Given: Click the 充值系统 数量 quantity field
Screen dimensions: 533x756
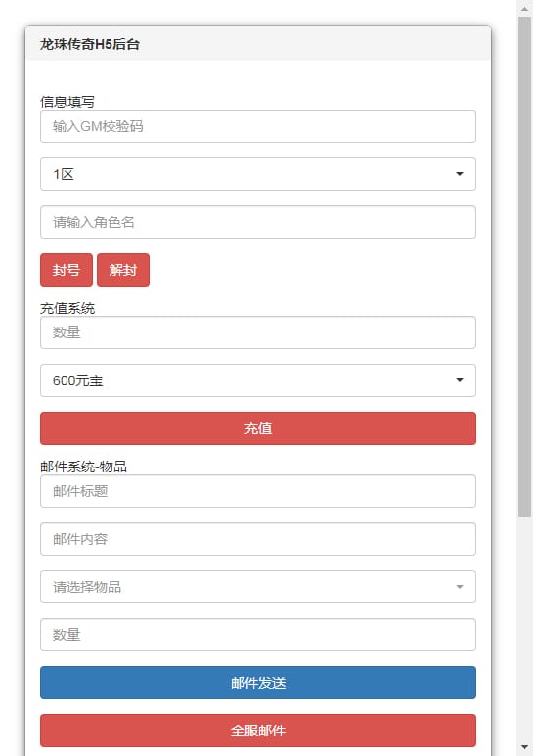Looking at the screenshot, I should pos(258,333).
